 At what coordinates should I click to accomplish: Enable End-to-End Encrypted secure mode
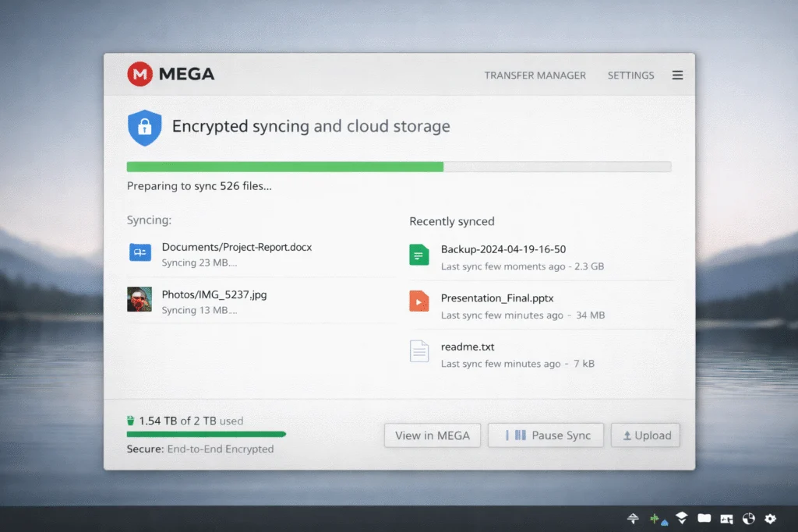(200, 449)
